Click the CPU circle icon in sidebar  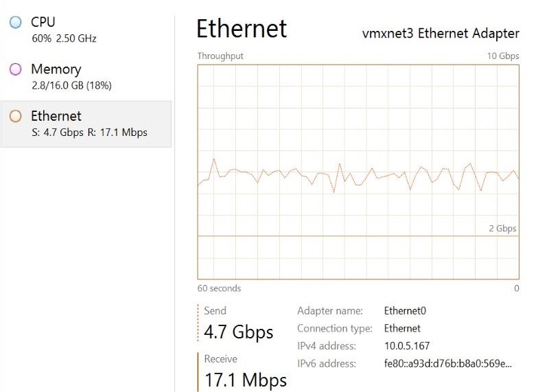[16, 23]
